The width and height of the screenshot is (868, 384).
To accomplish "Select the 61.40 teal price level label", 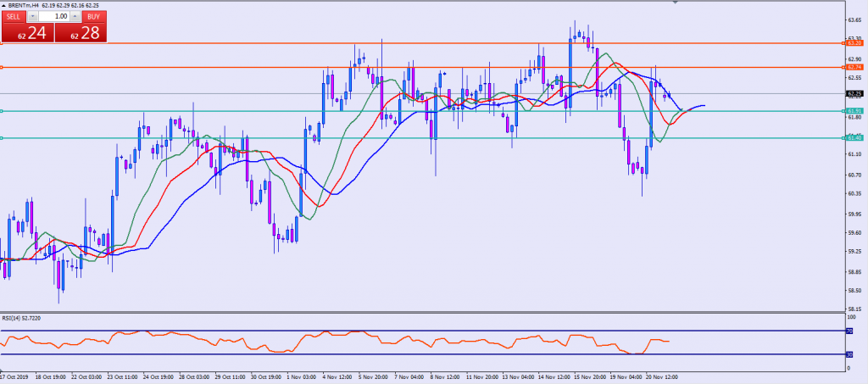I will click(854, 138).
